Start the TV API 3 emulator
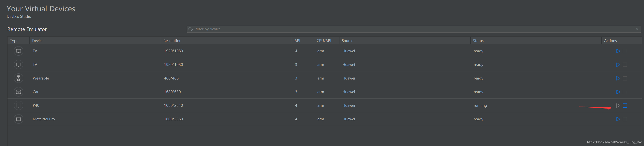 [618, 65]
